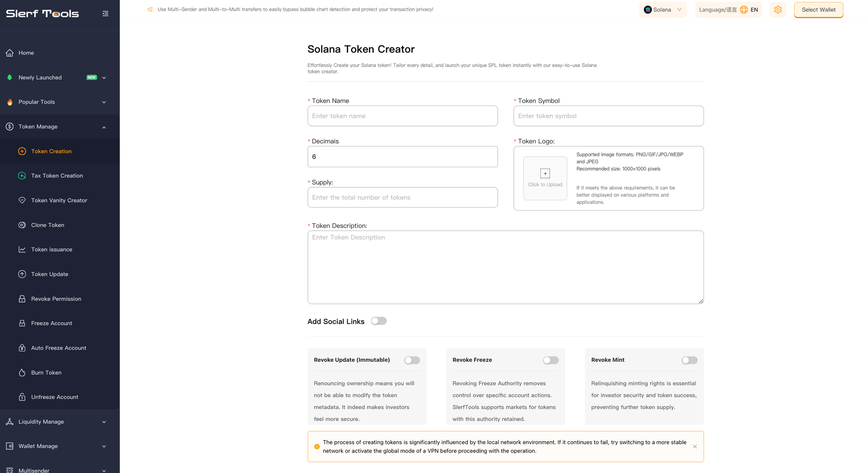Focus the Token Name input field

click(x=402, y=116)
